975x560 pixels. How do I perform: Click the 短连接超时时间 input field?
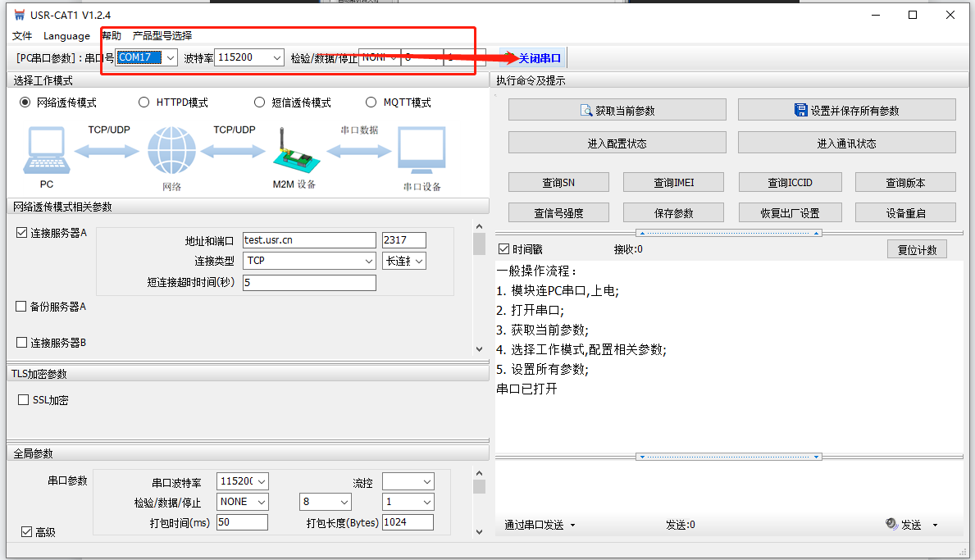309,282
